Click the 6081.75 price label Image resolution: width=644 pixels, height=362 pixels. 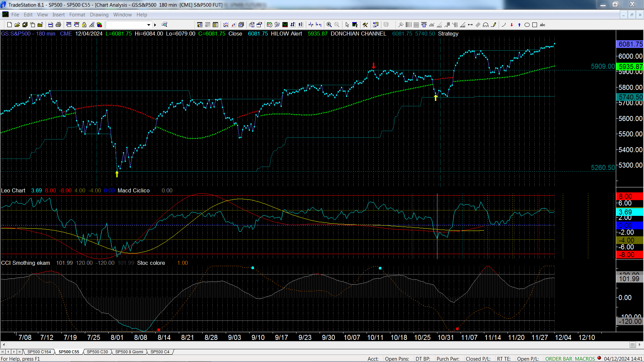[630, 44]
